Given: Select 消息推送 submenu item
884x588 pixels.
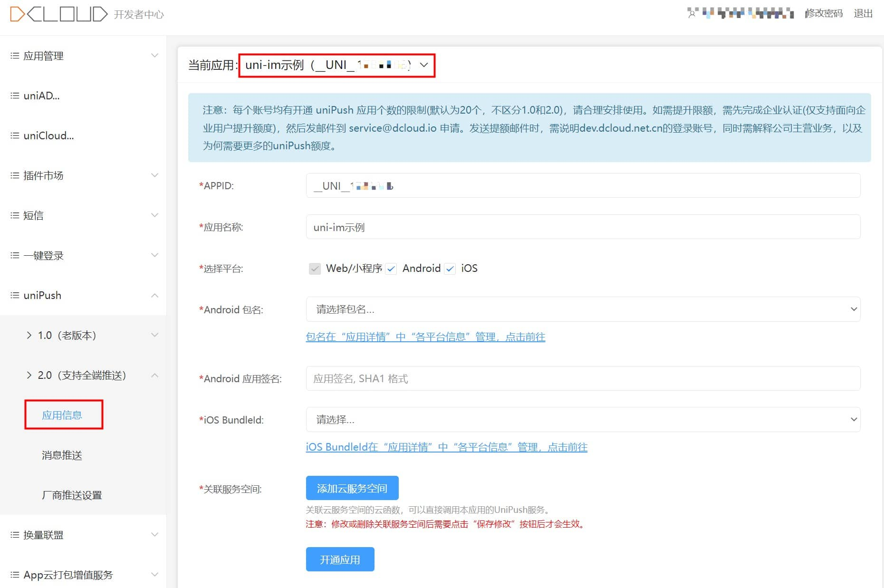Looking at the screenshot, I should pyautogui.click(x=62, y=455).
